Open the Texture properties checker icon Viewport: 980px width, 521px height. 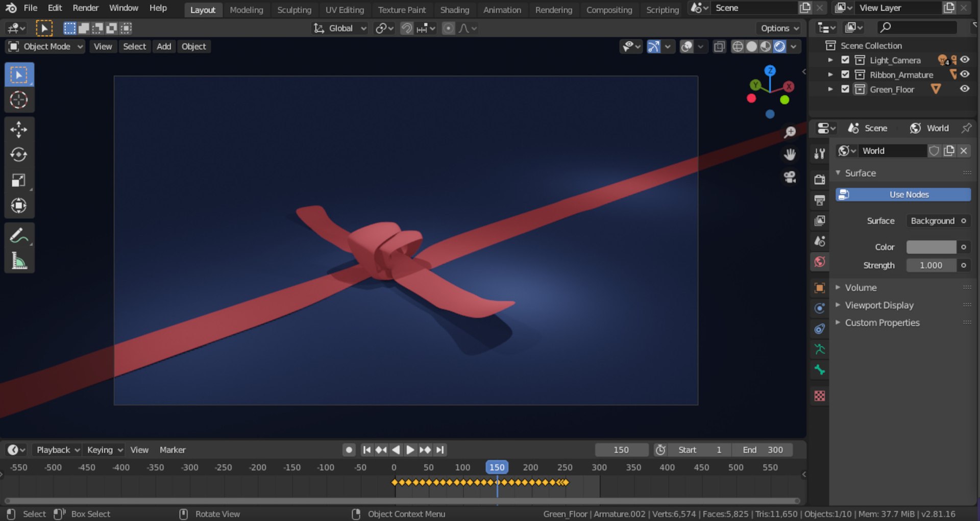820,396
